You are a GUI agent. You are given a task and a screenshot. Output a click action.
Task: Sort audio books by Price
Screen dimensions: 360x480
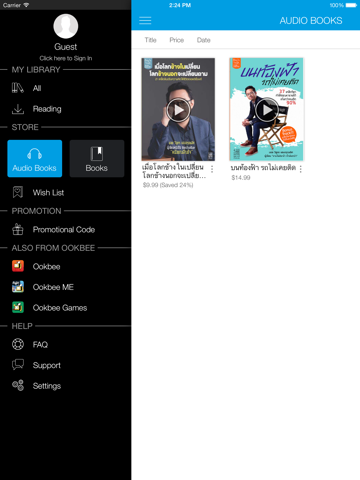click(177, 40)
